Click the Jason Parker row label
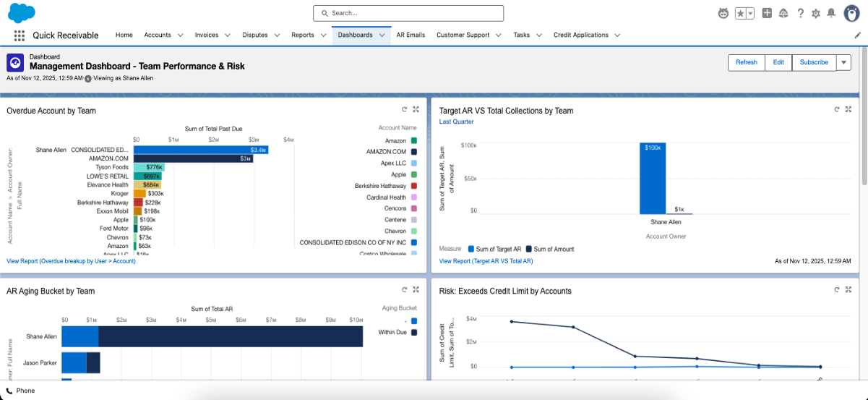This screenshot has height=400, width=868. [40, 362]
